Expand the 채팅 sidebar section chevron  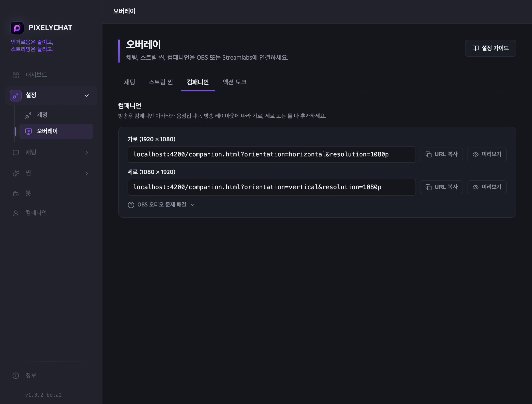pyautogui.click(x=87, y=153)
